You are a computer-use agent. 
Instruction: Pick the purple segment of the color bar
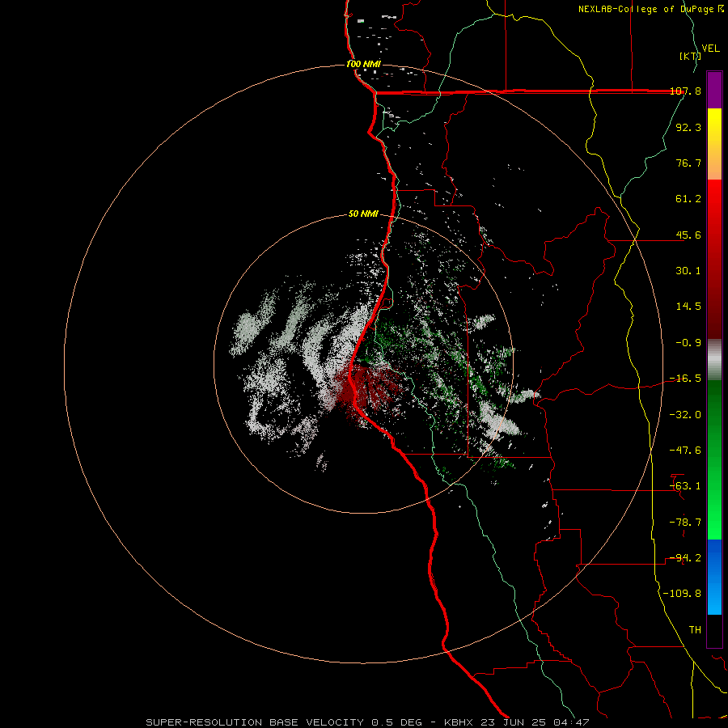pyautogui.click(x=714, y=90)
